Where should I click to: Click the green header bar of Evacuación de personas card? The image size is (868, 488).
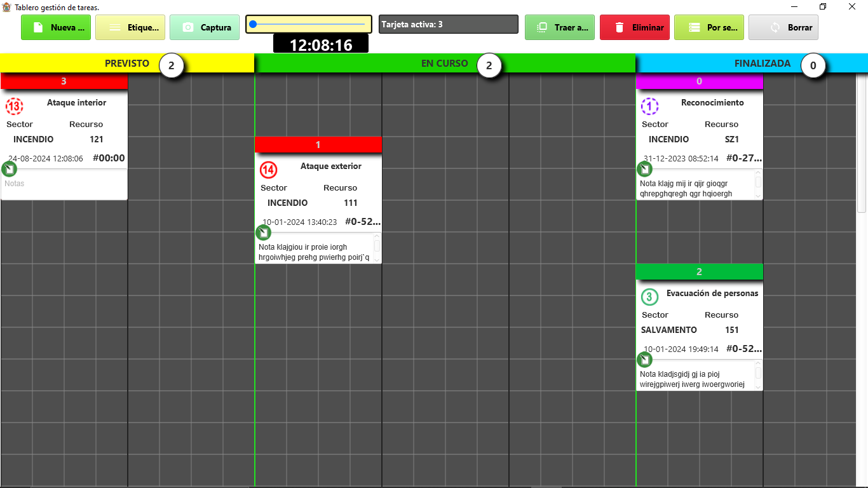pyautogui.click(x=700, y=272)
